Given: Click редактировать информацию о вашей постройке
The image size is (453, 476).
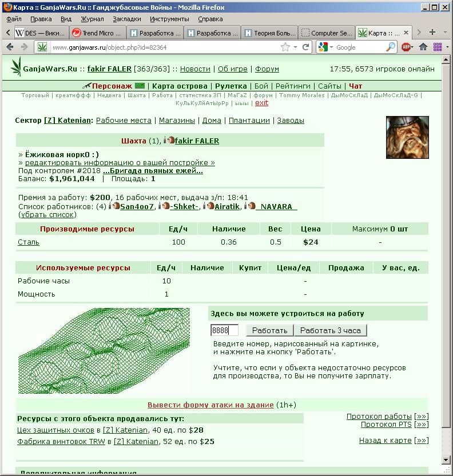Looking at the screenshot, I should click(x=120, y=162).
